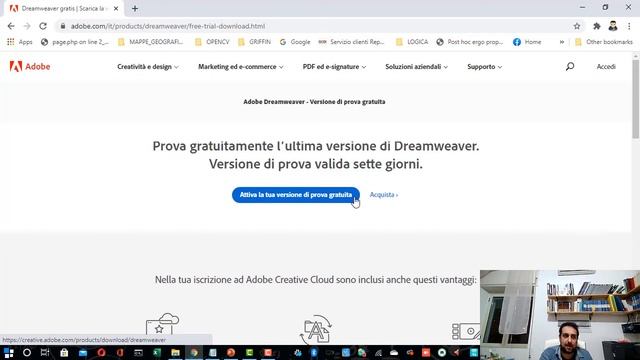The height and width of the screenshot is (360, 640).
Task: Expand the PDF ed e-signature menu
Action: pyautogui.click(x=334, y=67)
